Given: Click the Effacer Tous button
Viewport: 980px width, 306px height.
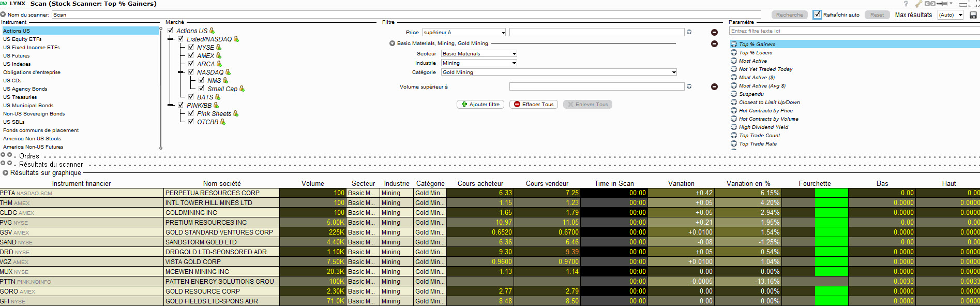Looking at the screenshot, I should [534, 105].
